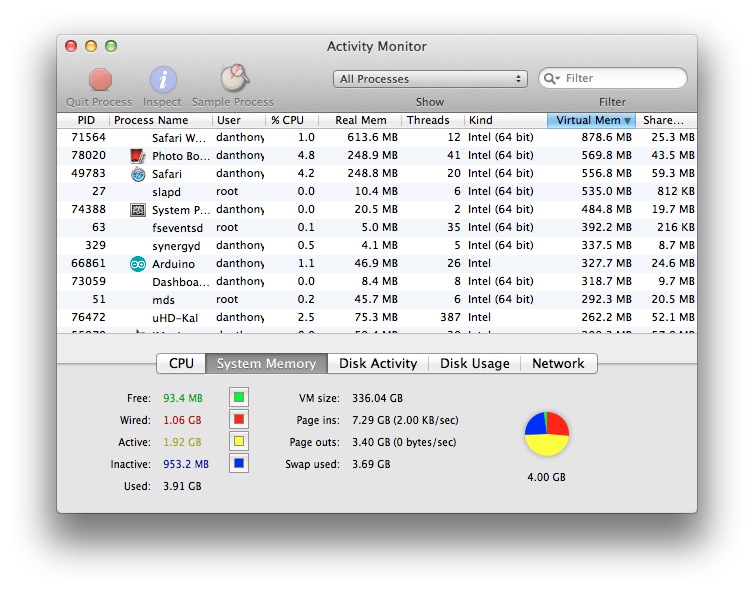Select the System Memory tab

click(x=266, y=363)
